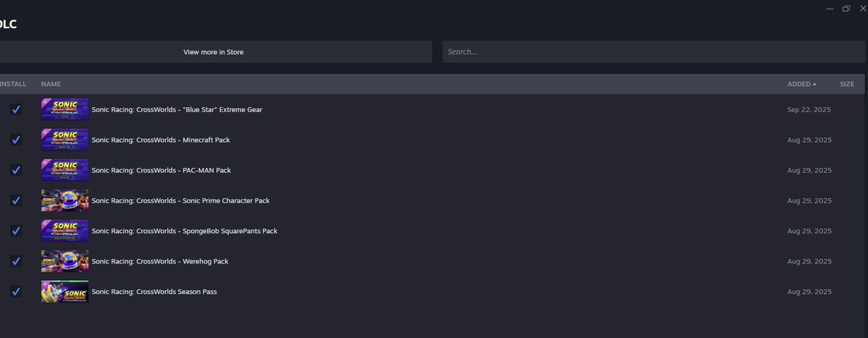Open the "Blue Star" Extreme Gear thumbnail
Image resolution: width=868 pixels, height=338 pixels.
click(64, 109)
